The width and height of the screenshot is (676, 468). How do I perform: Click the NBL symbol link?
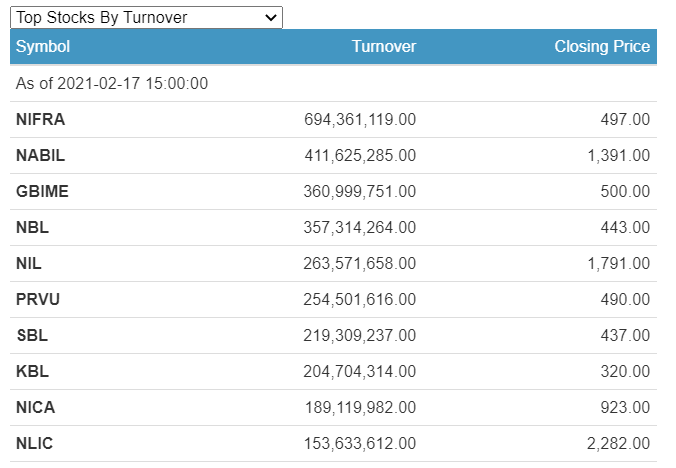32,227
